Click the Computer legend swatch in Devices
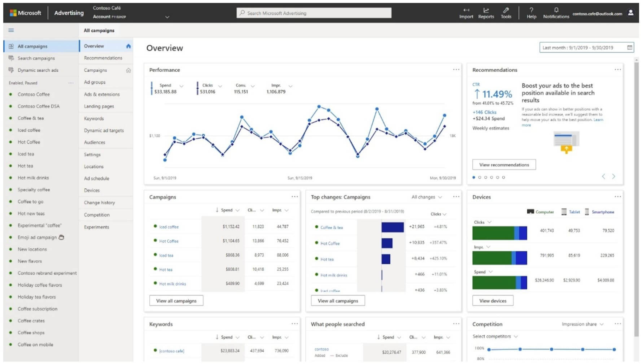This screenshot has width=642, height=364. pyautogui.click(x=530, y=212)
